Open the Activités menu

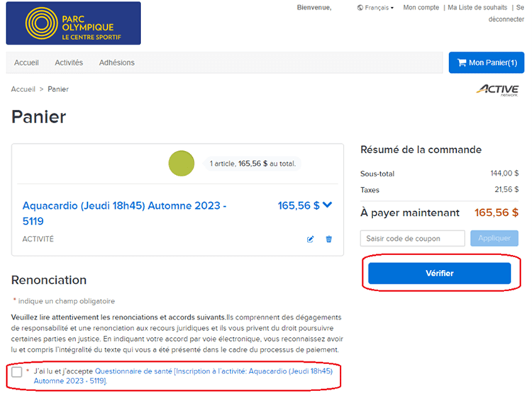pos(69,62)
